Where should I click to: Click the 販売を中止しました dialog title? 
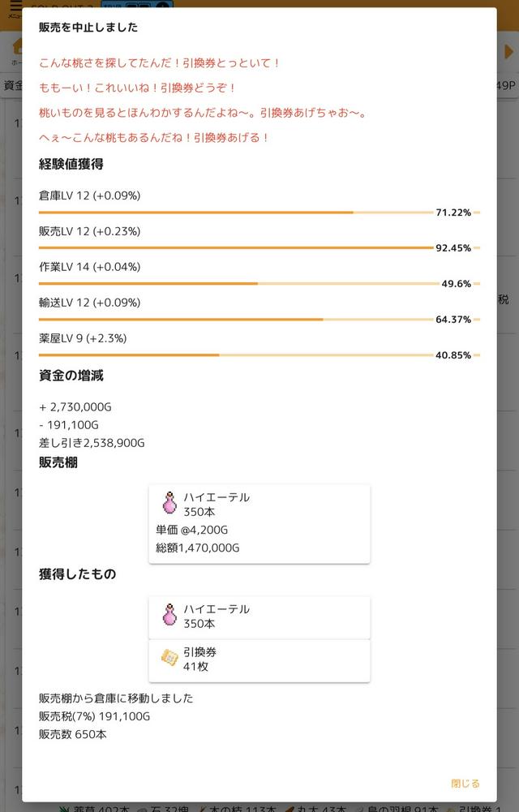pos(88,27)
